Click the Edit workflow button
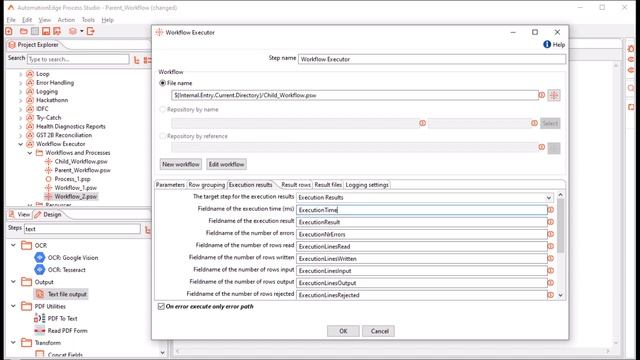The image size is (640, 360). [227, 164]
